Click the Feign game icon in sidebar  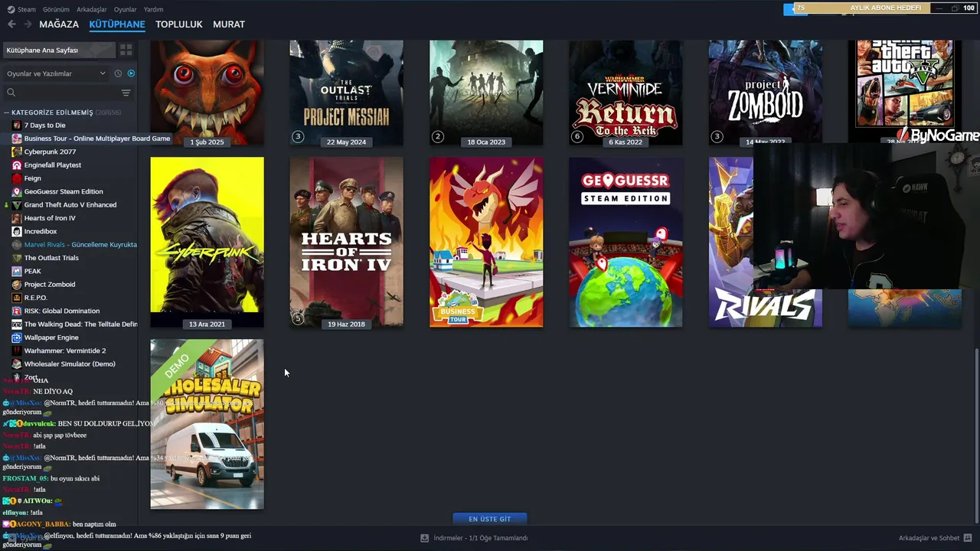[17, 178]
